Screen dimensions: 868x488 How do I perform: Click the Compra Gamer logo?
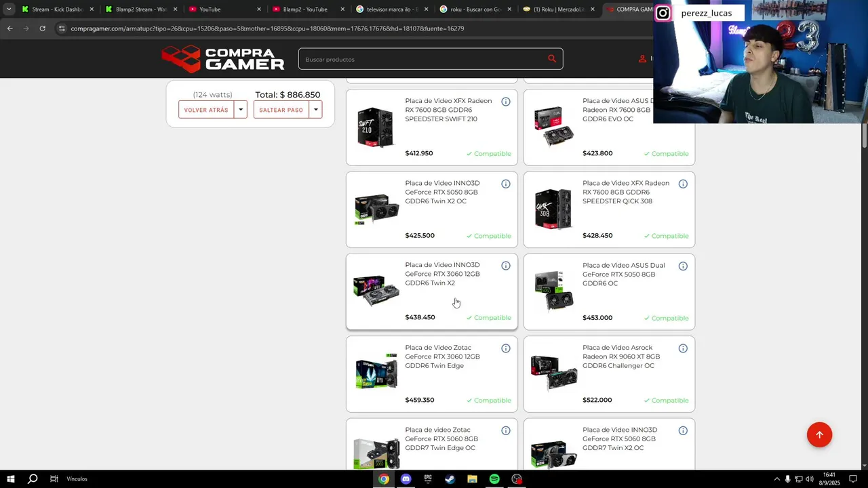pyautogui.click(x=223, y=59)
